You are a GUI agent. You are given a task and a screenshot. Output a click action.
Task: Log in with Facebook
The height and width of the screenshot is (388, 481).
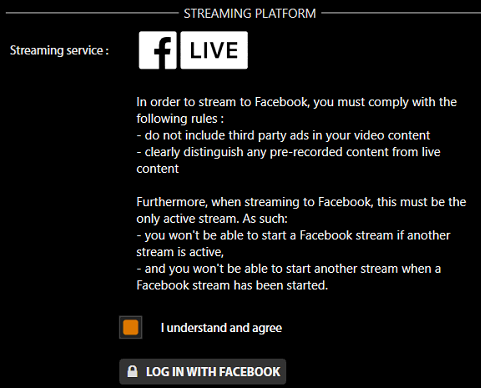(x=203, y=371)
